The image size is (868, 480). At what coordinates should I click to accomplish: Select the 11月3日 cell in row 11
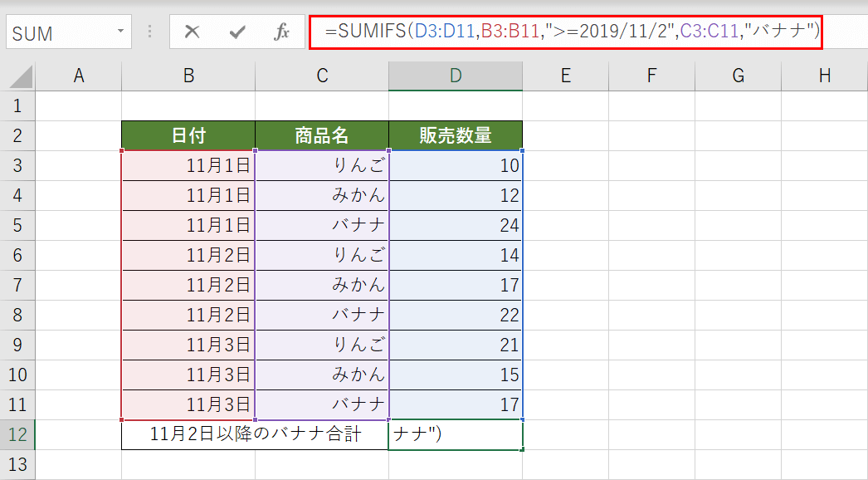[x=188, y=404]
